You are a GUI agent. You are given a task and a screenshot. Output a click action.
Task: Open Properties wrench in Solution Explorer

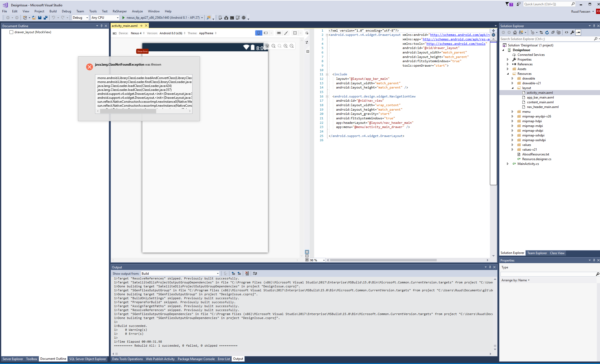point(572,32)
